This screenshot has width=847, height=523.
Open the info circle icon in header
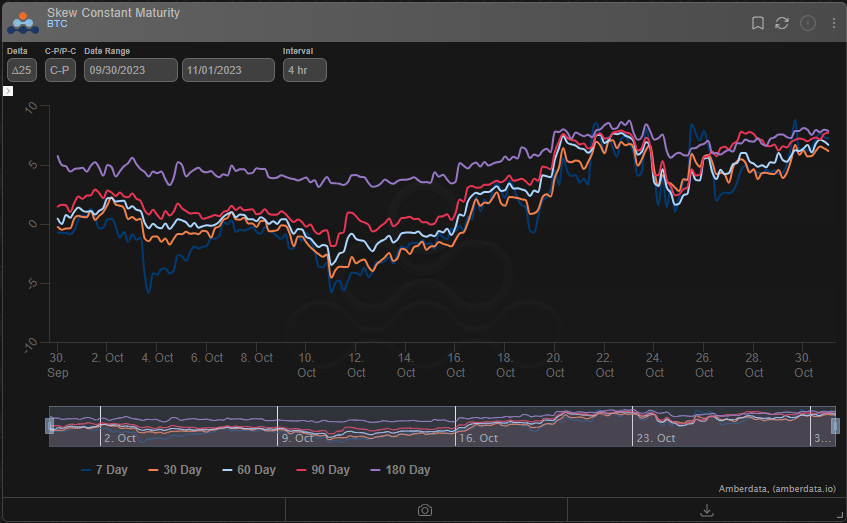point(808,23)
